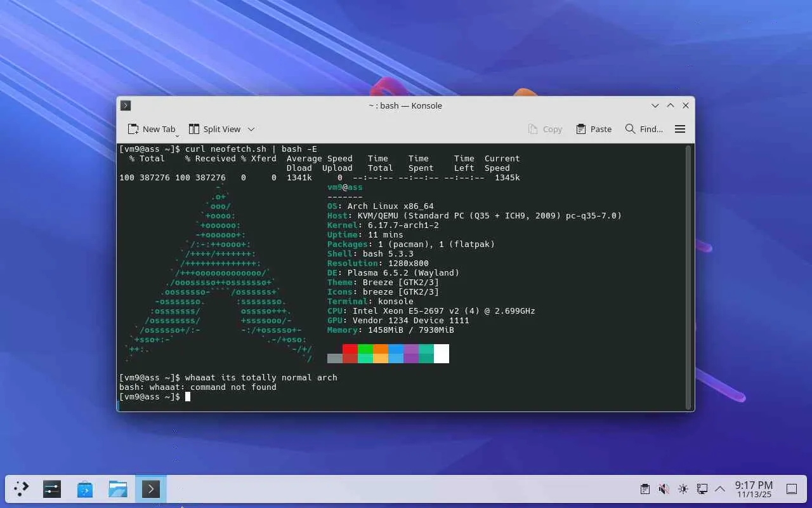Click the terminal's vertical scrollbar
This screenshot has width=812, height=508.
pos(688,277)
